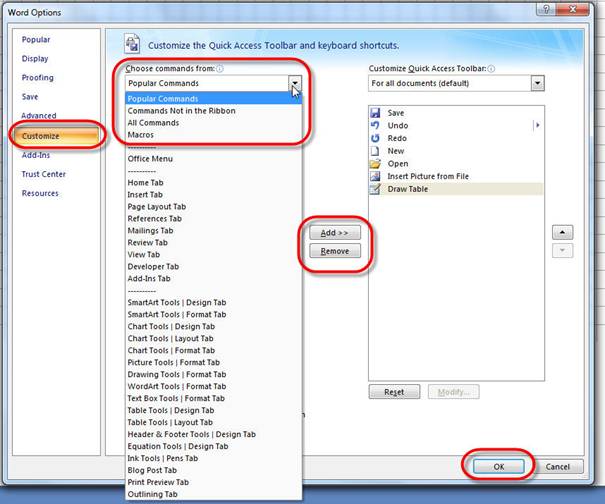The width and height of the screenshot is (605, 504).
Task: Click the Open folder icon
Action: click(x=375, y=163)
